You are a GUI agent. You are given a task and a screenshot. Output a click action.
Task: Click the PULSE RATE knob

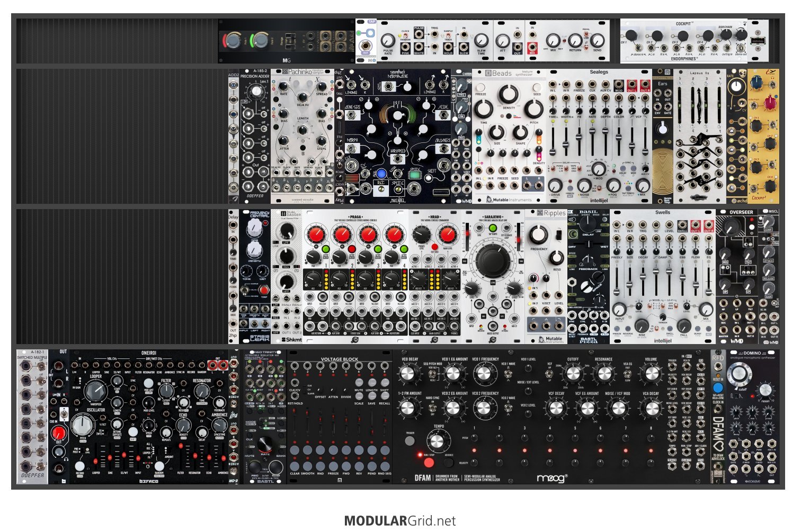(x=388, y=40)
